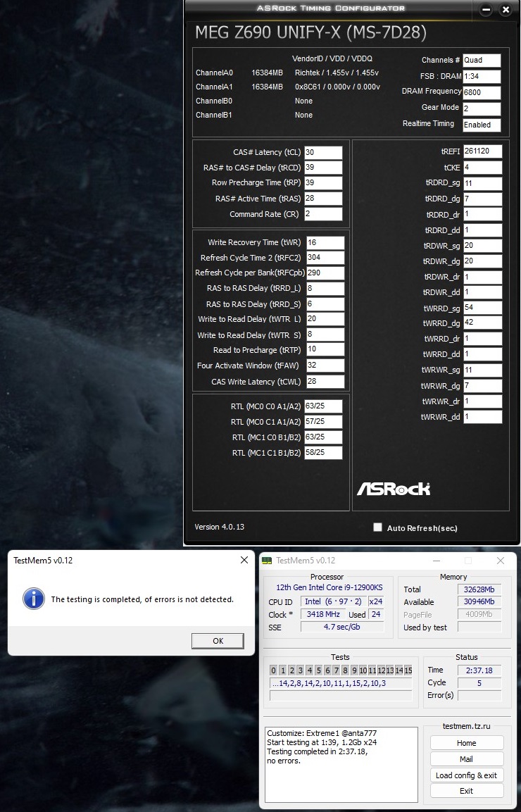
Task: Close the TestMem5 main window
Action: 501,561
